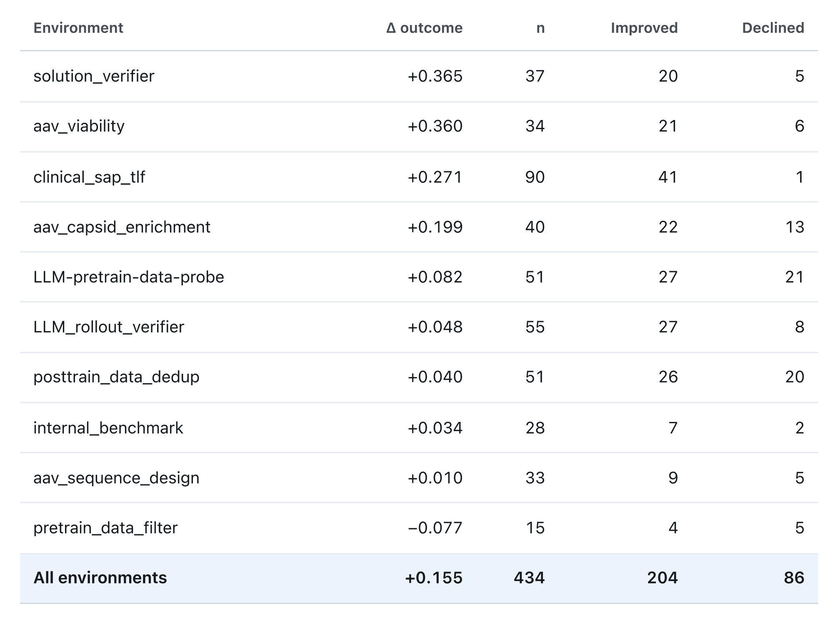Click the +0.155 overall outcome value
This screenshot has height=624, width=840.
434,578
